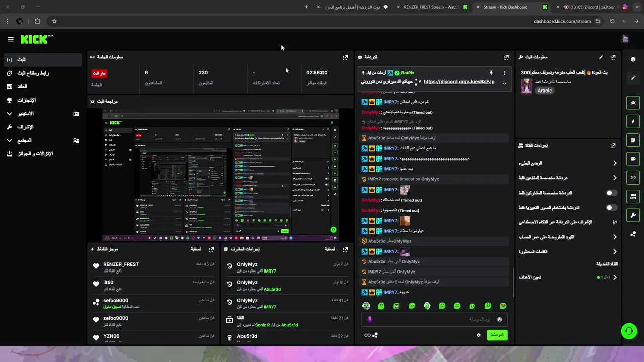644x362 pixels.
Task: Send message with green الدردشة button
Action: coord(497,335)
